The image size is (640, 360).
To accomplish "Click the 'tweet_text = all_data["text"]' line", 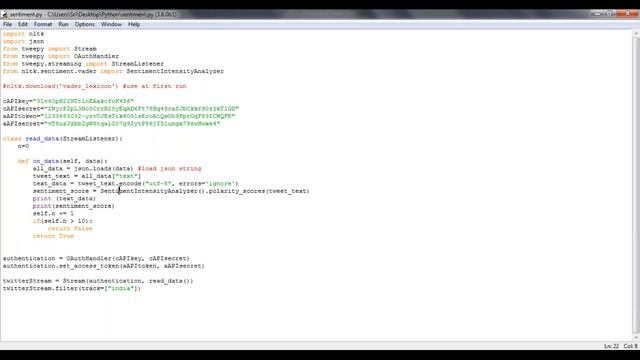I will pos(87,176).
